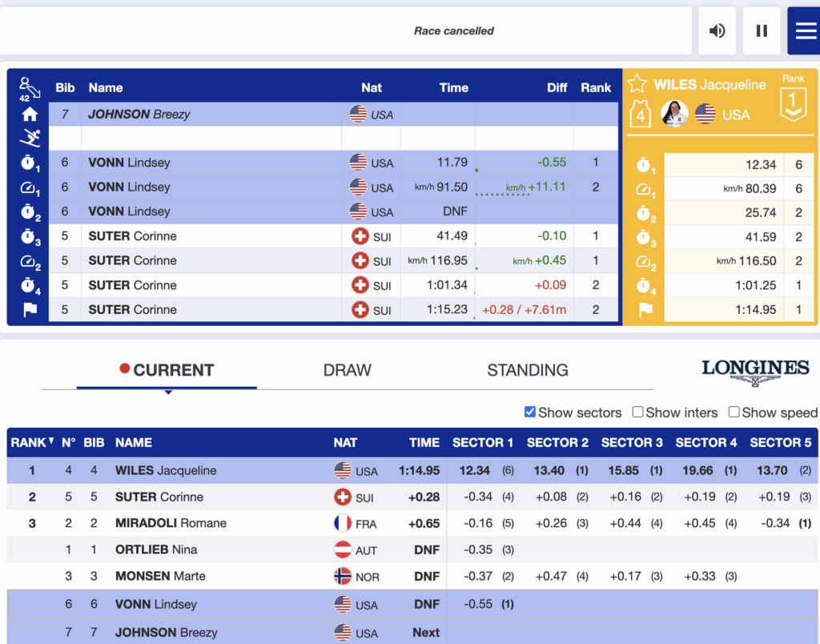820x644 pixels.
Task: Pause the live timing feed
Action: (x=762, y=31)
